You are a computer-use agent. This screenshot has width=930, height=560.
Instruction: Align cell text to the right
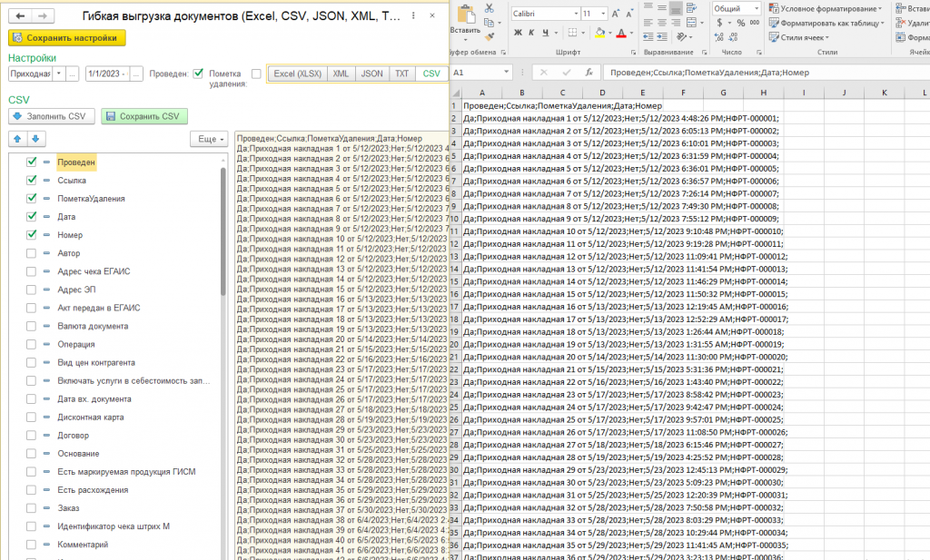point(676,23)
